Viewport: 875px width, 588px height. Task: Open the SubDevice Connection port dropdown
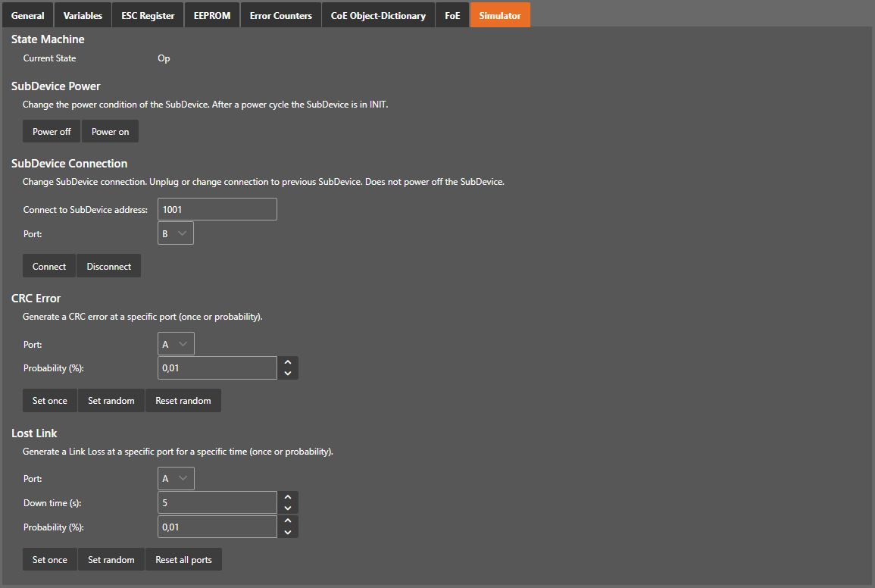coord(176,233)
